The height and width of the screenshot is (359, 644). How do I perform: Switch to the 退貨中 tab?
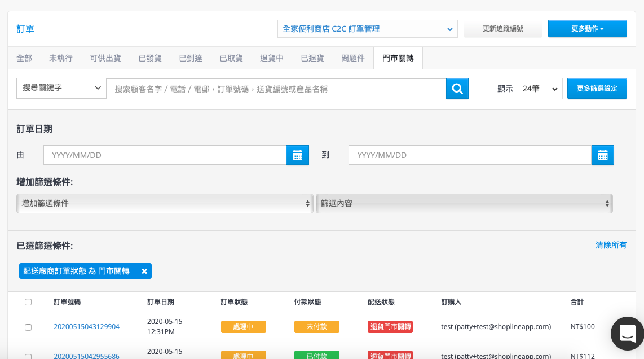pyautogui.click(x=272, y=58)
